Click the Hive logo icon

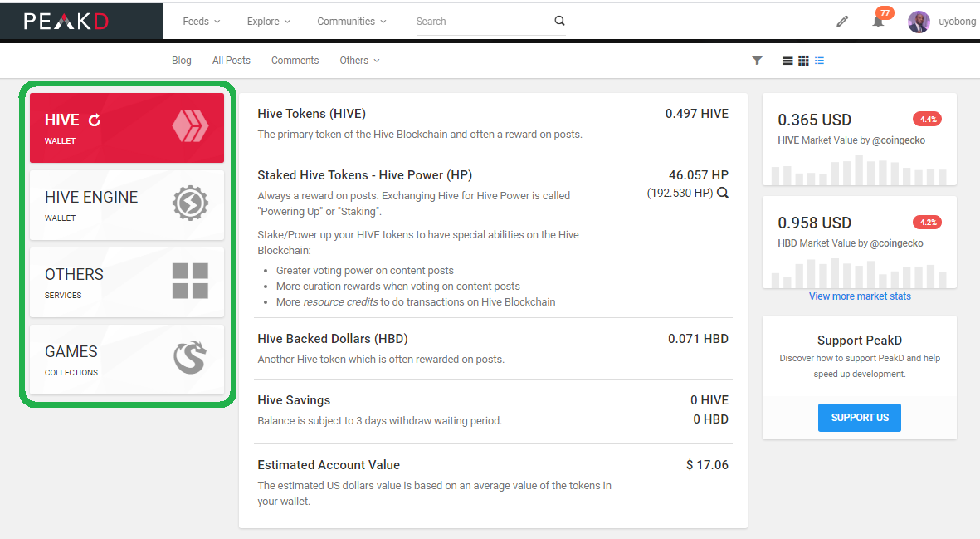(x=190, y=125)
